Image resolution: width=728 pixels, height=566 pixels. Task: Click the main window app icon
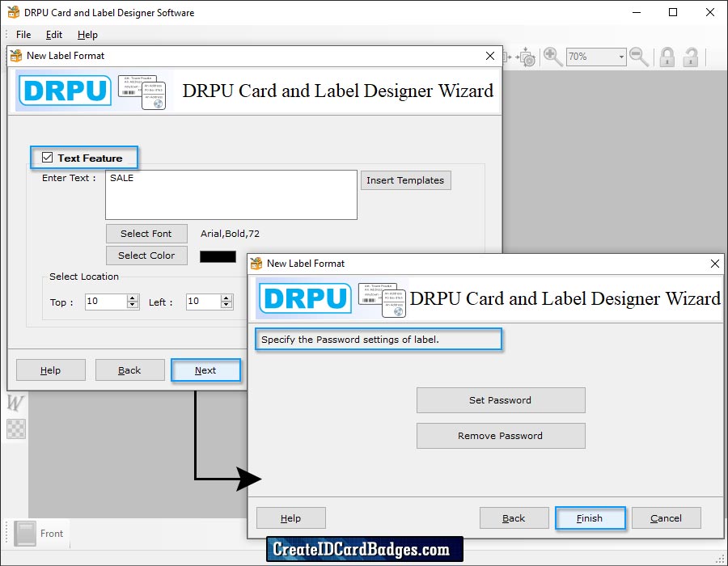(x=14, y=12)
